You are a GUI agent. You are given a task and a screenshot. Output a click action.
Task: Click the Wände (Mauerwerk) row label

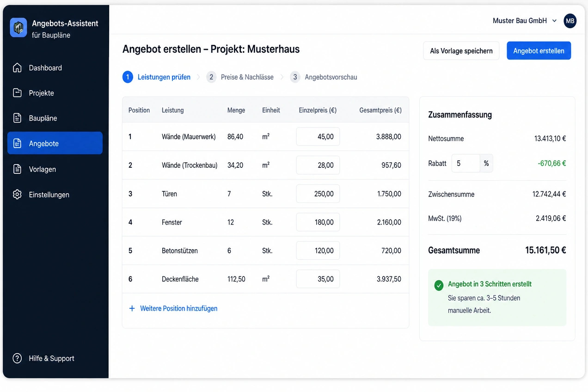[189, 137]
